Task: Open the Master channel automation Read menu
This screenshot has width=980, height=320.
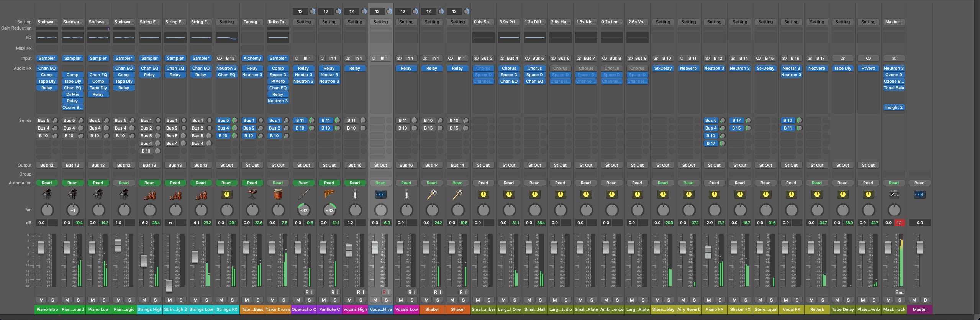Action: (919, 183)
